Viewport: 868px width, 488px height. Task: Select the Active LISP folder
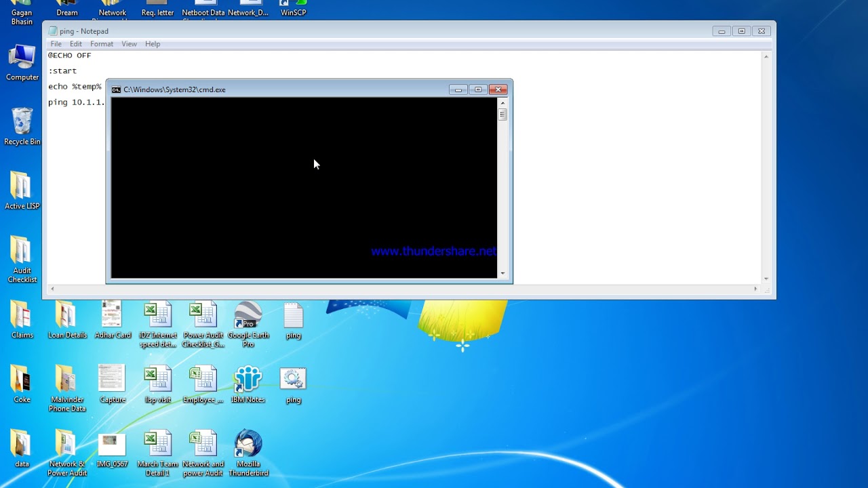click(x=22, y=190)
